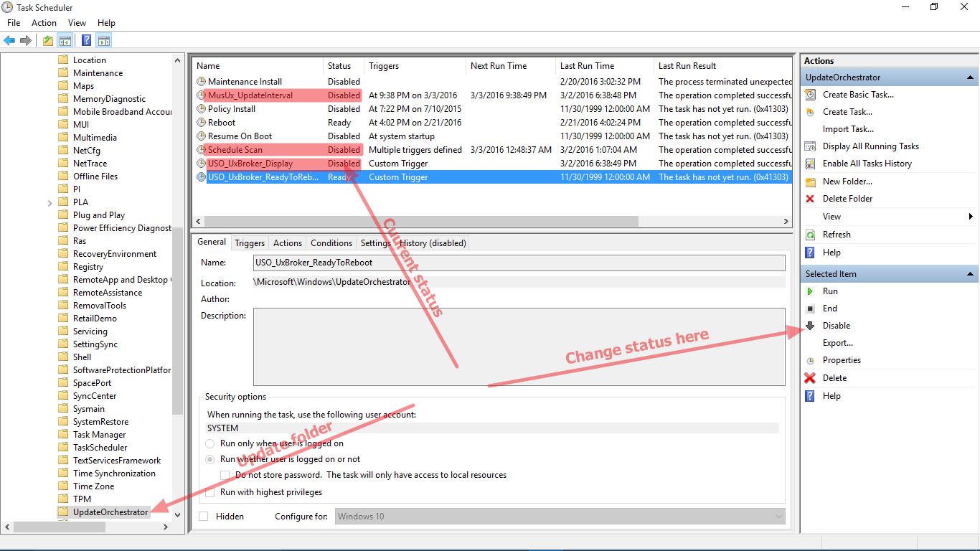Click the red X Delete icon under Selected Item
This screenshot has width=980, height=551.
pos(810,378)
